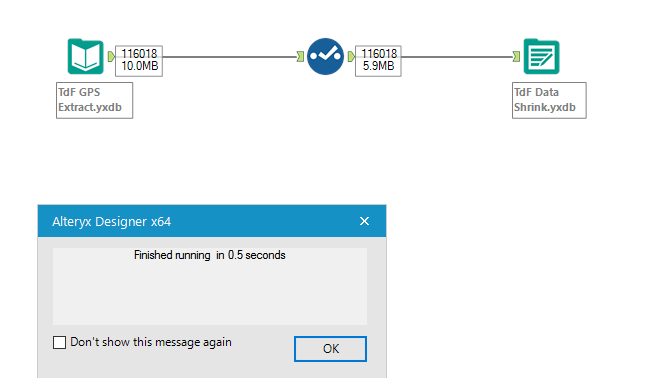Click the "Don't show this message again" label
Screen dimensions: 671x378
click(x=151, y=342)
